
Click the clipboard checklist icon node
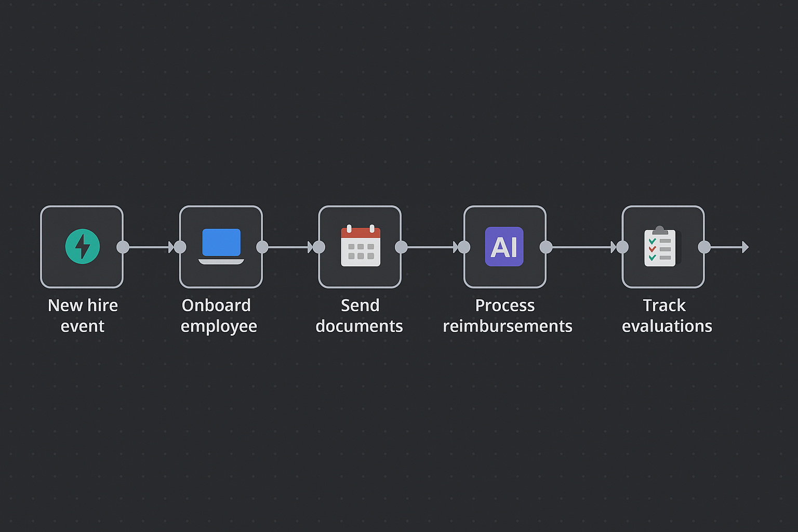(x=663, y=247)
